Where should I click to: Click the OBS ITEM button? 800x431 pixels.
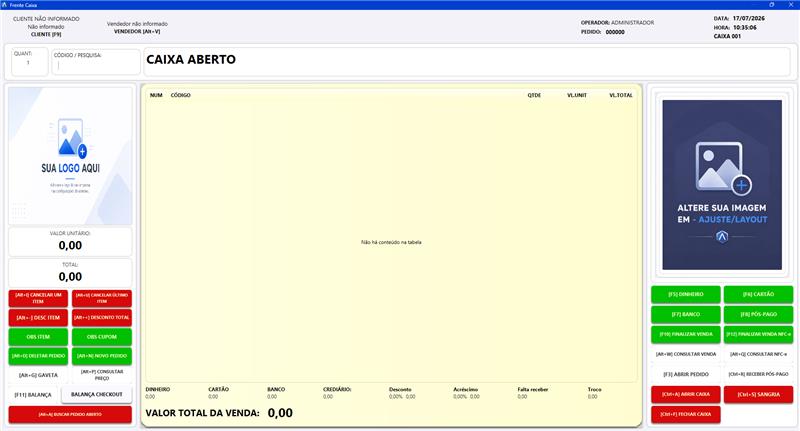coord(38,337)
